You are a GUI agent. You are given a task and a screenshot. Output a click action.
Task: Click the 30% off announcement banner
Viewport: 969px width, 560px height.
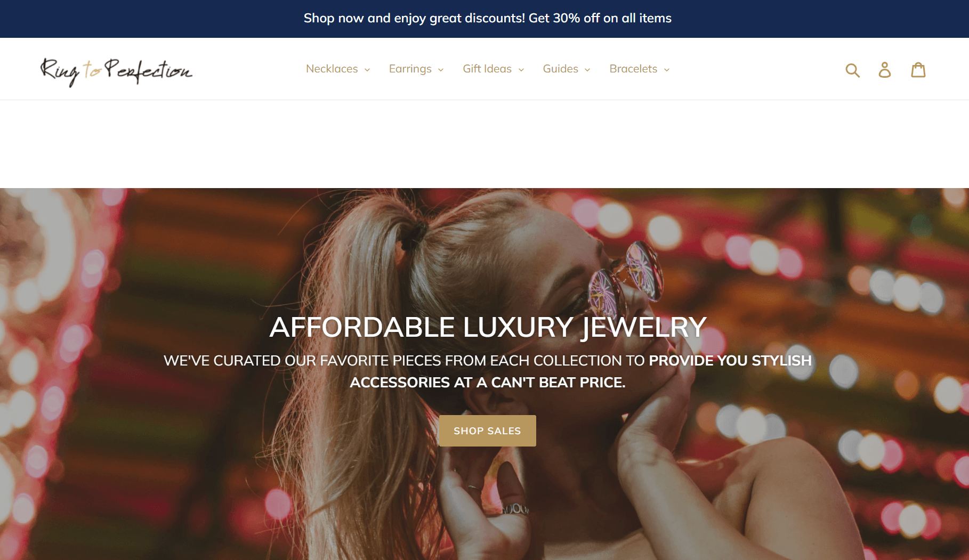(x=487, y=18)
